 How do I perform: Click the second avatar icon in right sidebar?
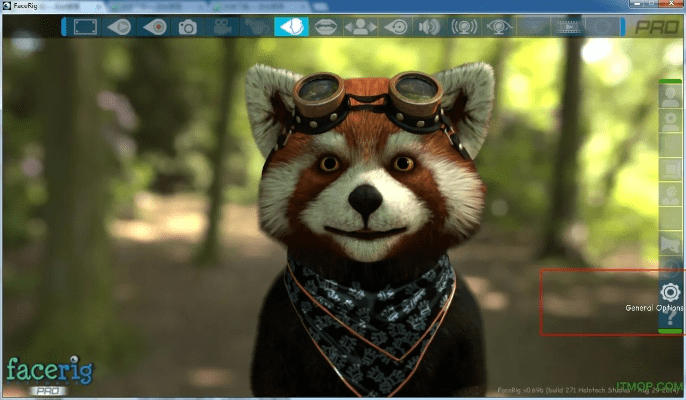[x=669, y=120]
